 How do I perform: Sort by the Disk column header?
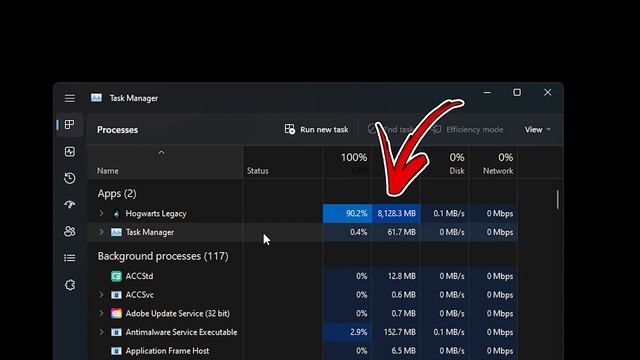pyautogui.click(x=444, y=162)
